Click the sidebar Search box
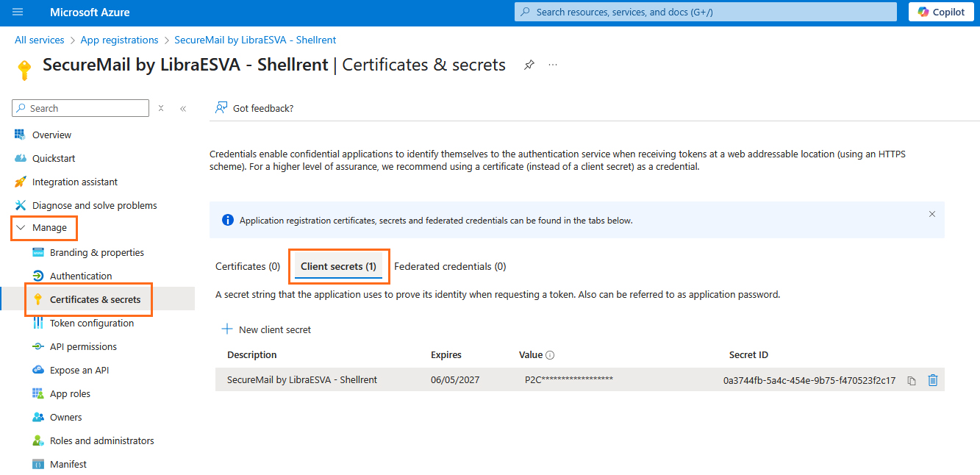The height and width of the screenshot is (475, 980). 81,108
